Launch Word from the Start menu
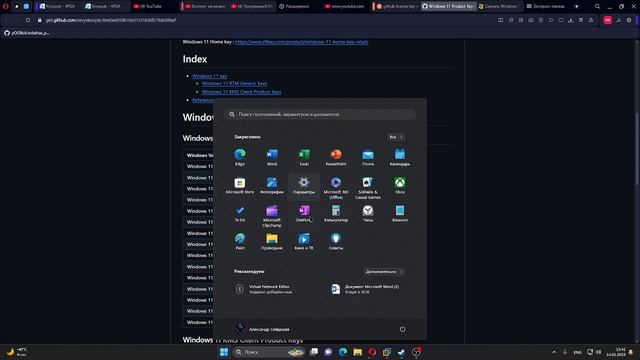Screen dimensions: 640x360 tap(272, 157)
